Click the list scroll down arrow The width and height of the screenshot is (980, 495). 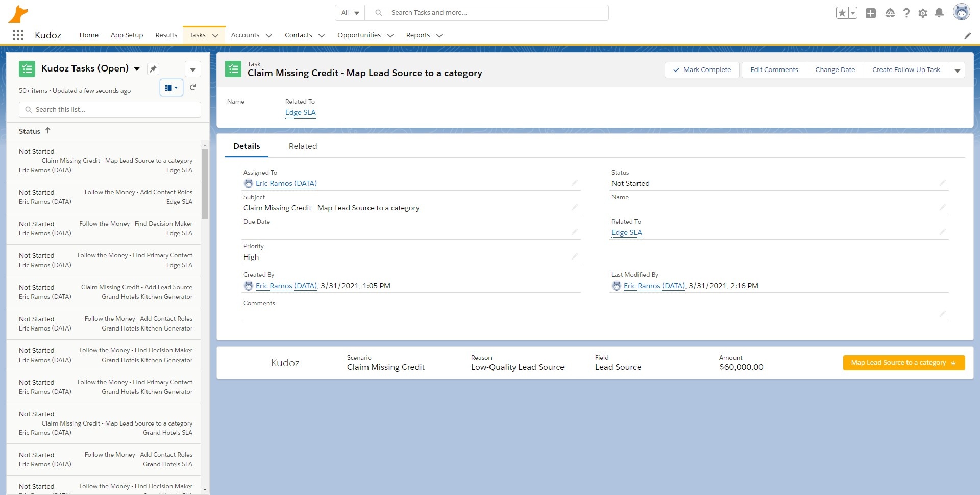pyautogui.click(x=205, y=490)
